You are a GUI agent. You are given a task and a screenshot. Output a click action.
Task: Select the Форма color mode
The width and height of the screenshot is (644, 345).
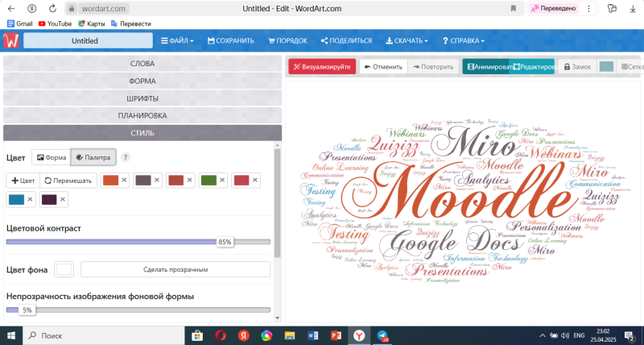pos(52,157)
